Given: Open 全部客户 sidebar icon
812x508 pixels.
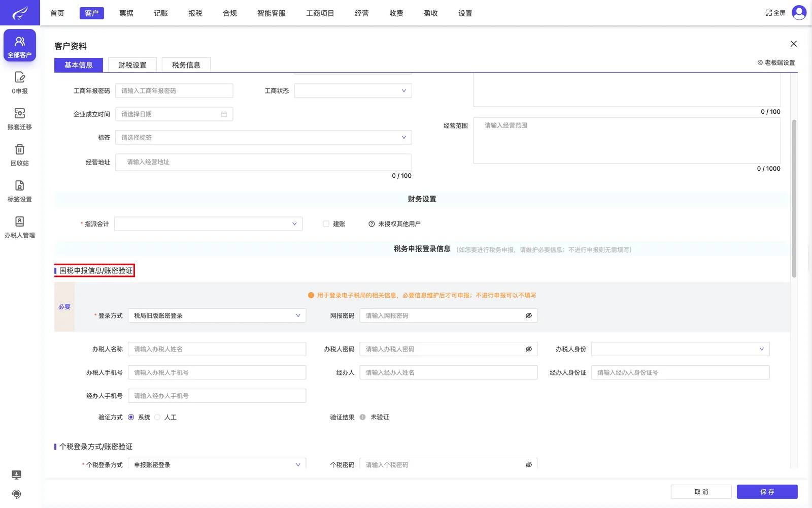Looking at the screenshot, I should coord(20,46).
